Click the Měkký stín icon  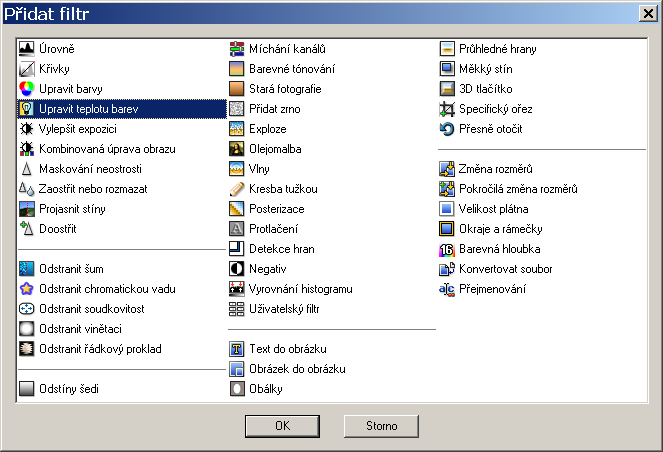(x=447, y=69)
